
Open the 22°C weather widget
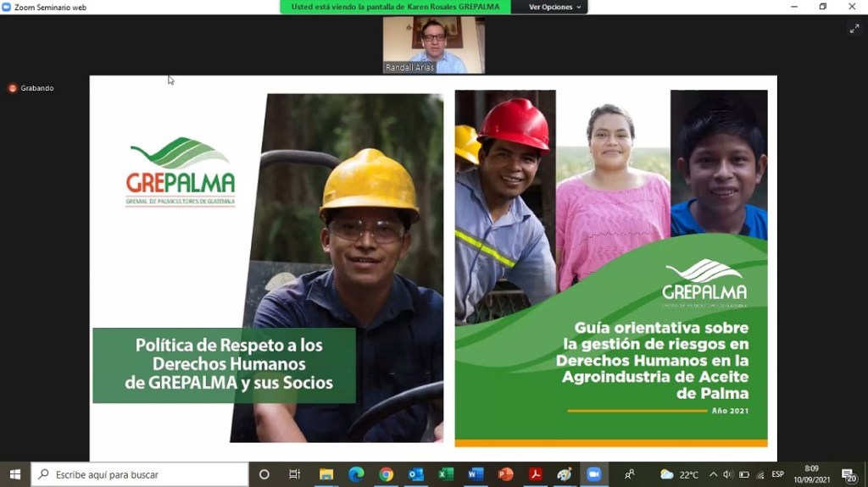tap(679, 474)
